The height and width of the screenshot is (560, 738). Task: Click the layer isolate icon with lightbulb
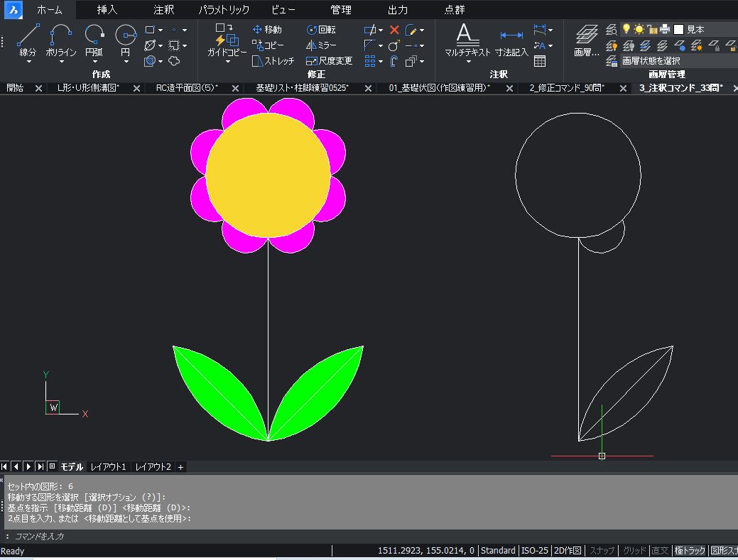click(x=612, y=45)
